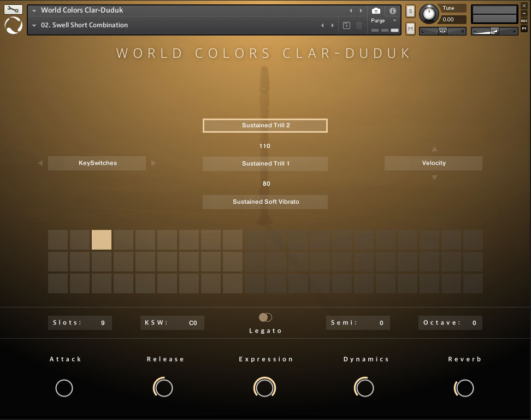The image size is (531, 420).
Task: Click the save snapshot disk icon
Action: click(346, 25)
